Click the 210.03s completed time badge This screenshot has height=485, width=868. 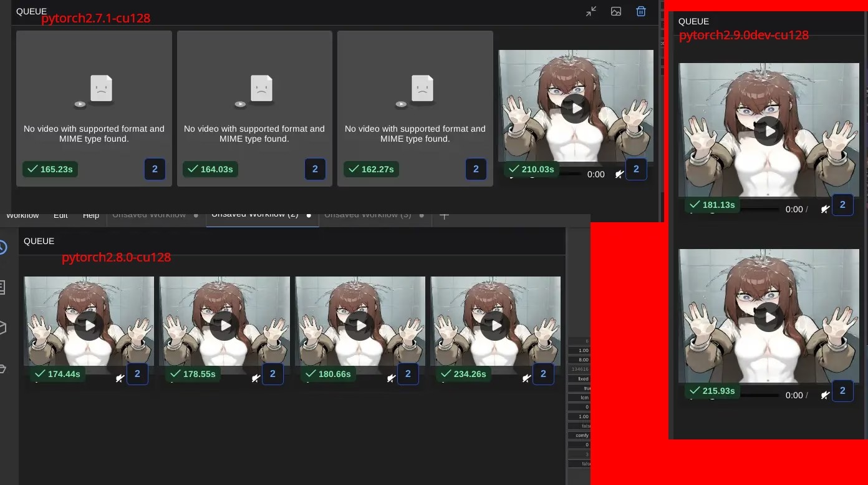pos(531,169)
